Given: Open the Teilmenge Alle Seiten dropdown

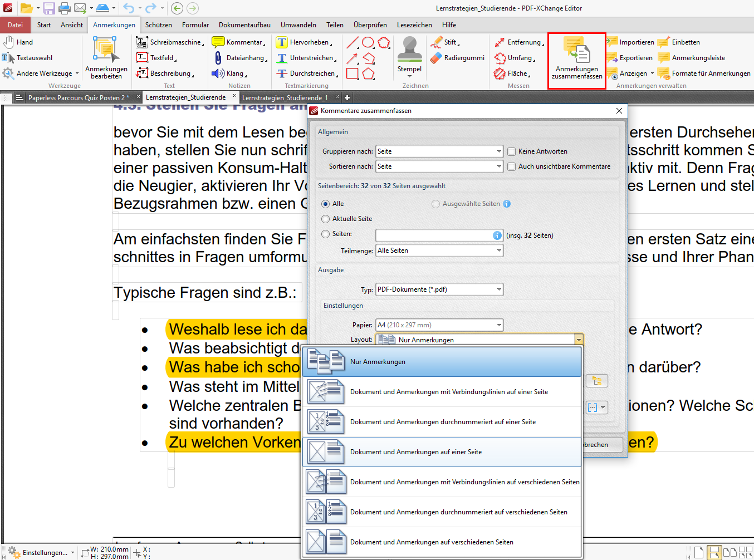Looking at the screenshot, I should point(439,250).
